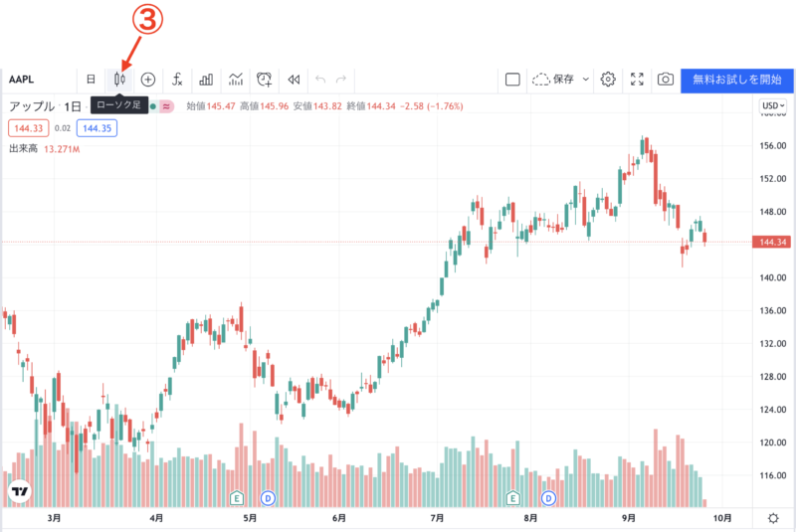Select the candlestick chart type icon
This screenshot has width=796, height=532.
click(119, 80)
